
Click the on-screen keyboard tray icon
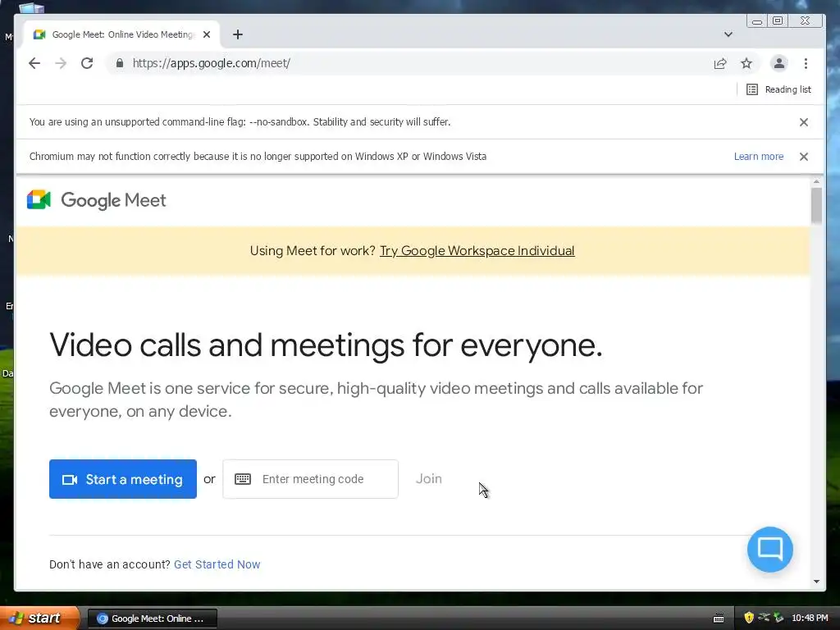pyautogui.click(x=719, y=619)
